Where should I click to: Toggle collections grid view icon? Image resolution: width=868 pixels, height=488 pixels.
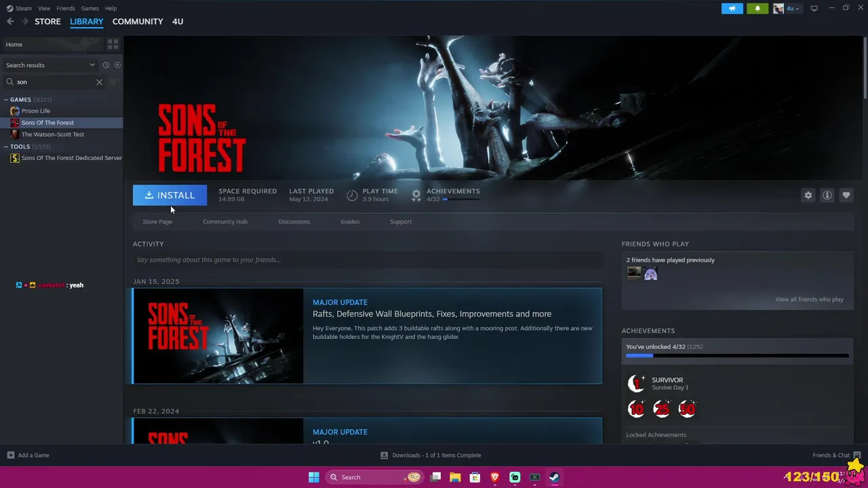click(x=113, y=44)
